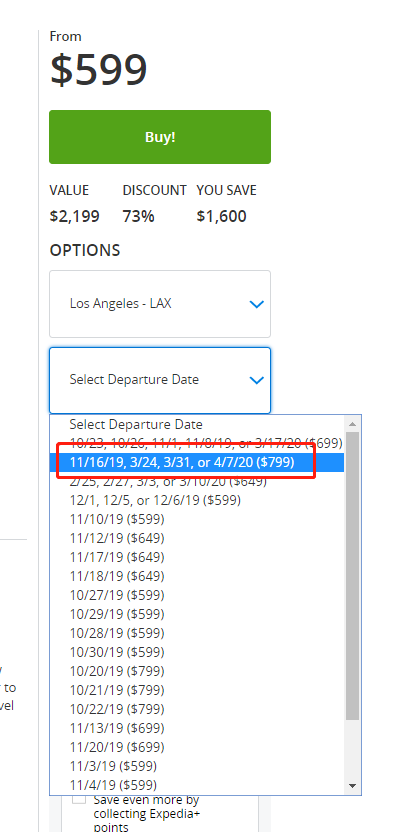Choose departure date 11/18/19 ($649)
This screenshot has width=413, height=832.
click(197, 576)
